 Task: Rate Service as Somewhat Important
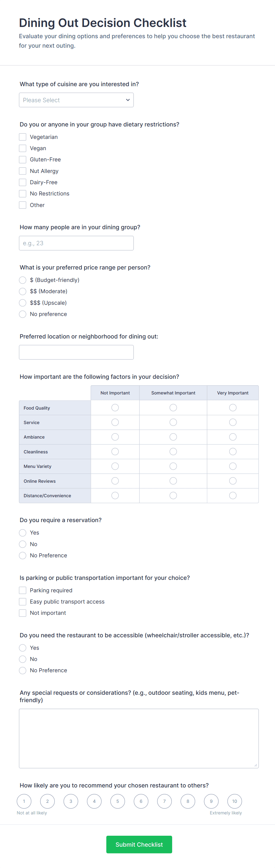(173, 422)
